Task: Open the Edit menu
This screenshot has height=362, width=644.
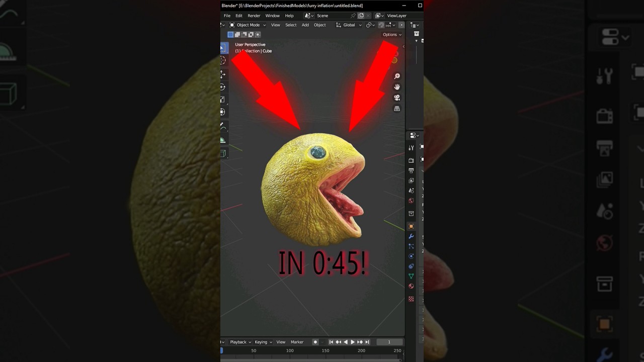Action: coord(239,16)
